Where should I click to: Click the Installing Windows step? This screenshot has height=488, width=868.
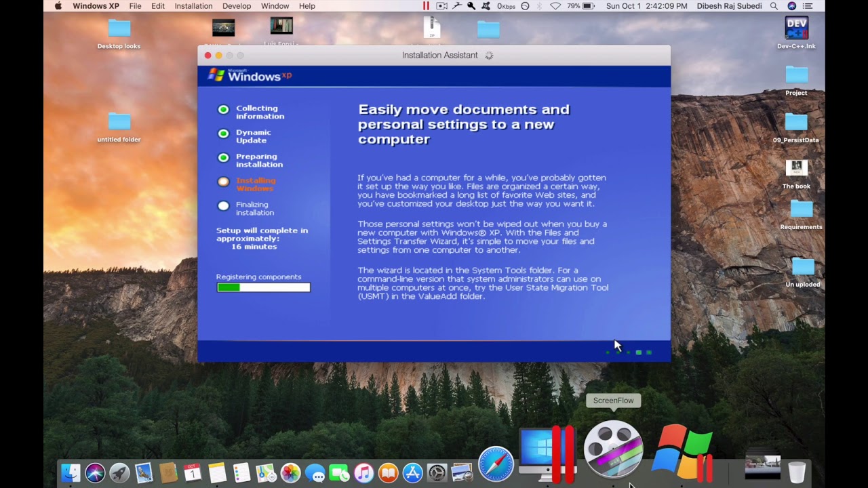pyautogui.click(x=247, y=184)
